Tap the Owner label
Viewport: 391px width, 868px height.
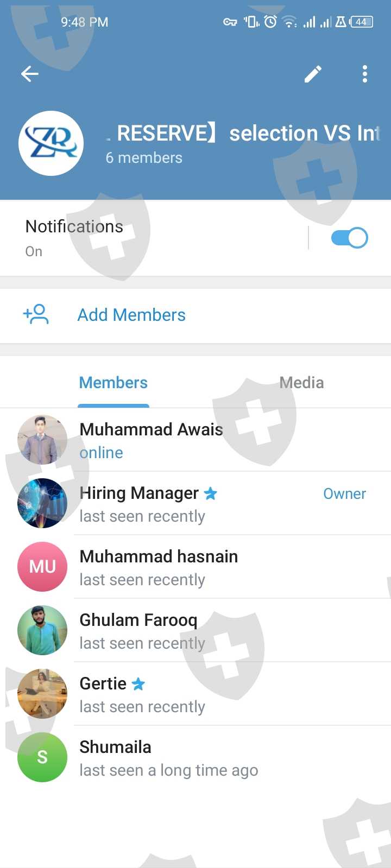pos(344,493)
